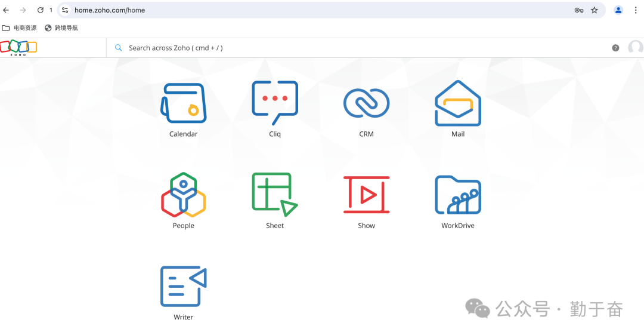Bookmark this page with the star icon
The width and height of the screenshot is (644, 335).
pos(595,10)
